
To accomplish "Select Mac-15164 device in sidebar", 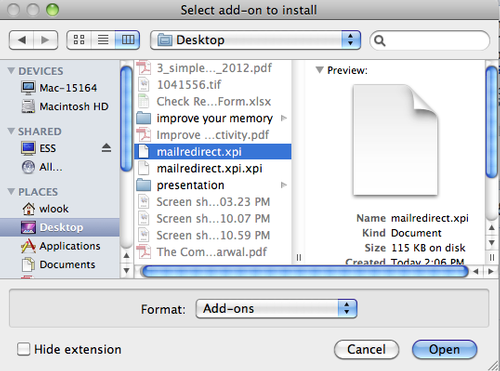I will 59,88.
